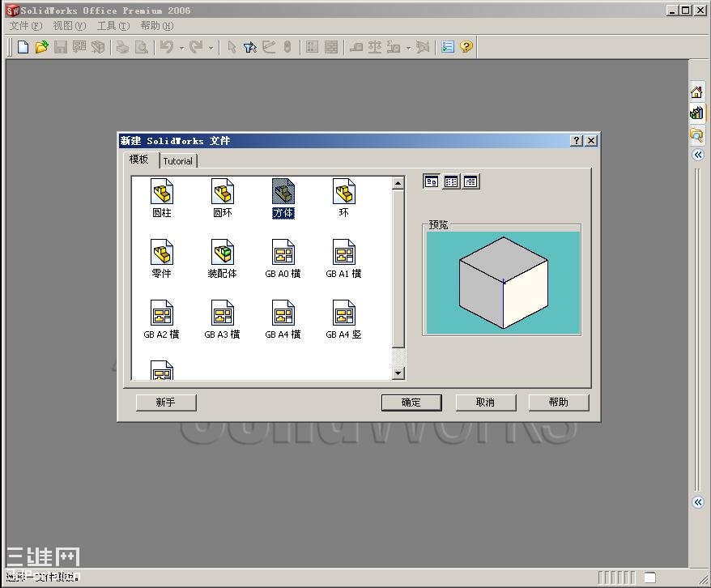711x588 pixels.
Task: Select the 圆柱 template
Action: coord(162,198)
